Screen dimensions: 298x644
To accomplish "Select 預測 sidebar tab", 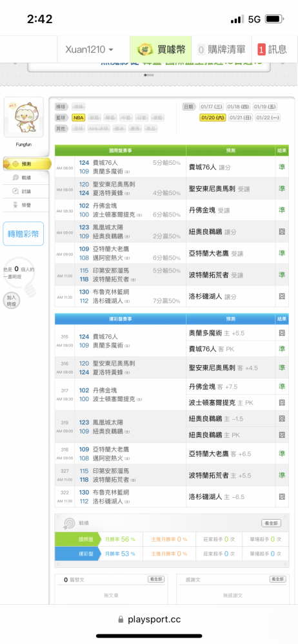I will point(26,164).
